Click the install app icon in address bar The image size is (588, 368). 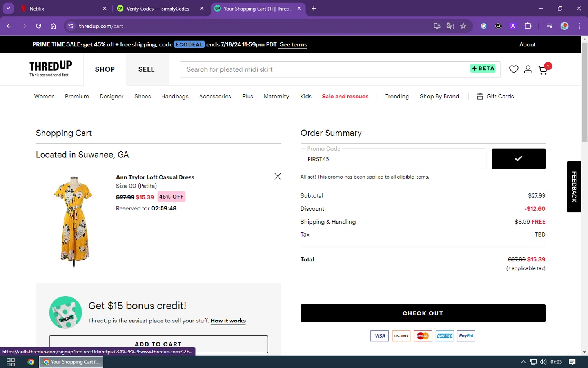437,26
